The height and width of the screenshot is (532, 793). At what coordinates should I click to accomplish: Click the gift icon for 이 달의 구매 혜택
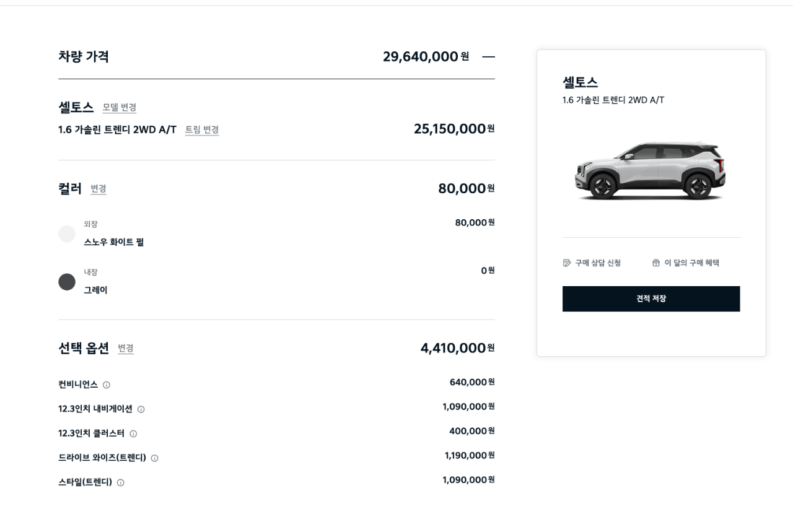point(656,263)
